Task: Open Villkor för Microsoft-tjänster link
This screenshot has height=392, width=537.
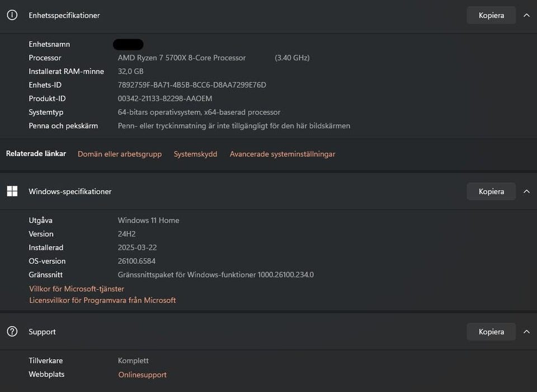Action: [77, 289]
